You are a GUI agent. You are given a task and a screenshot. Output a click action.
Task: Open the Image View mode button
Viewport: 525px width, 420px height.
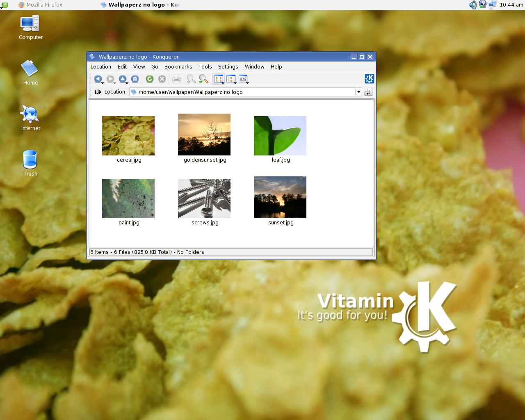tap(243, 79)
